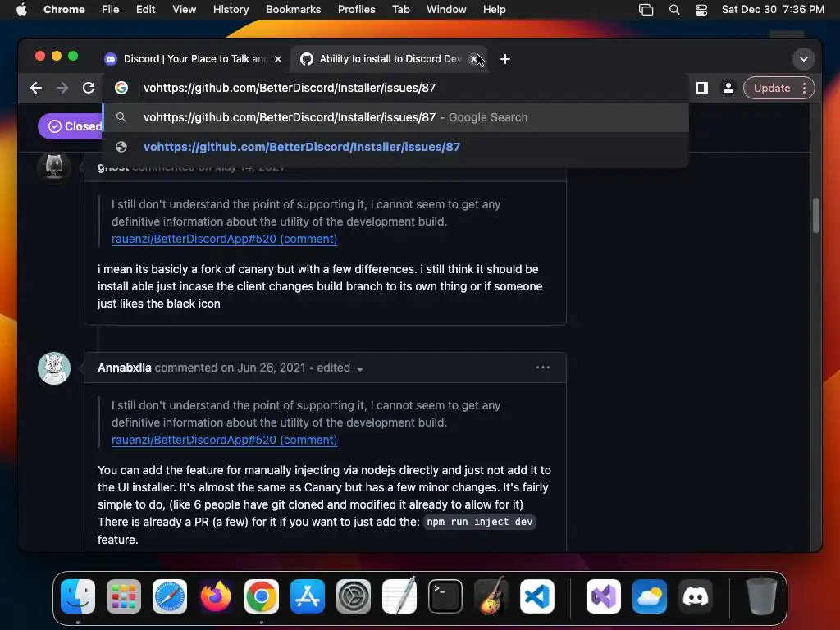Open the Annabxlla username link
Screen dimensions: 840x630
pos(125,367)
